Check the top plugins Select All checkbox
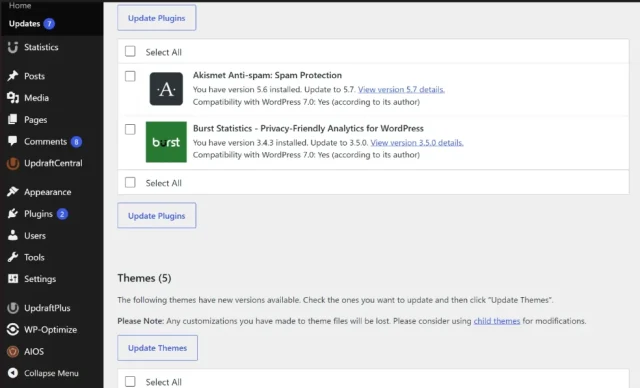This screenshot has width=640, height=388. tap(130, 51)
